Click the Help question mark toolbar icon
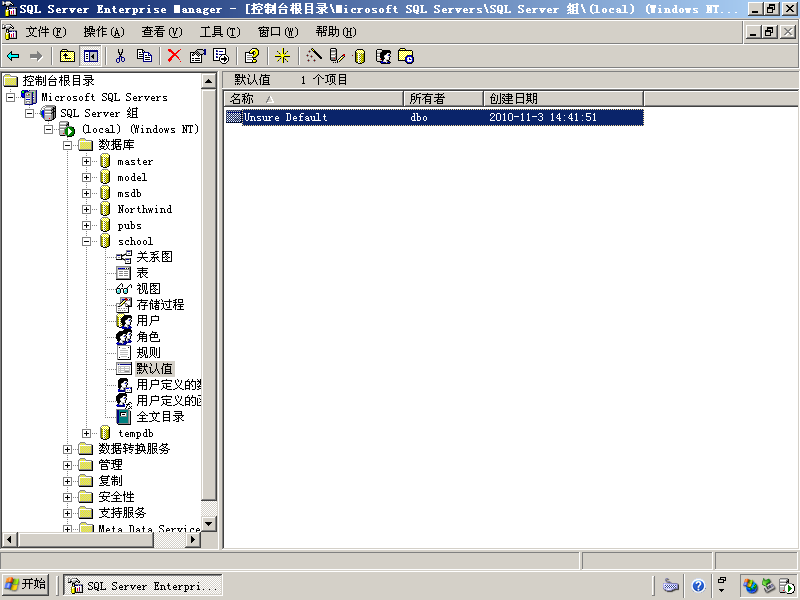Viewport: 800px width, 600px height. click(252, 56)
